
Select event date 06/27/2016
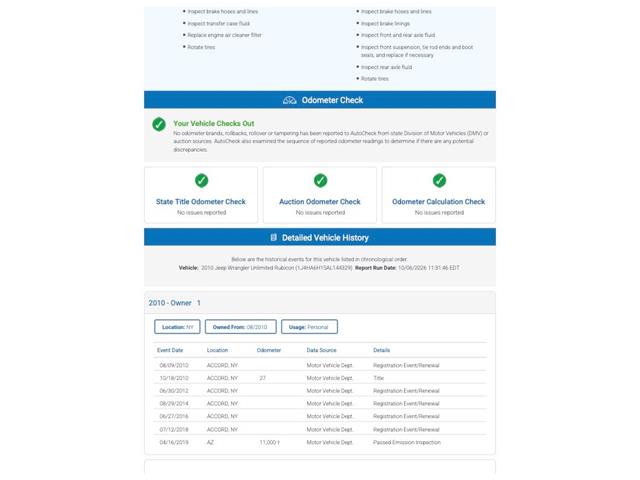(174, 416)
